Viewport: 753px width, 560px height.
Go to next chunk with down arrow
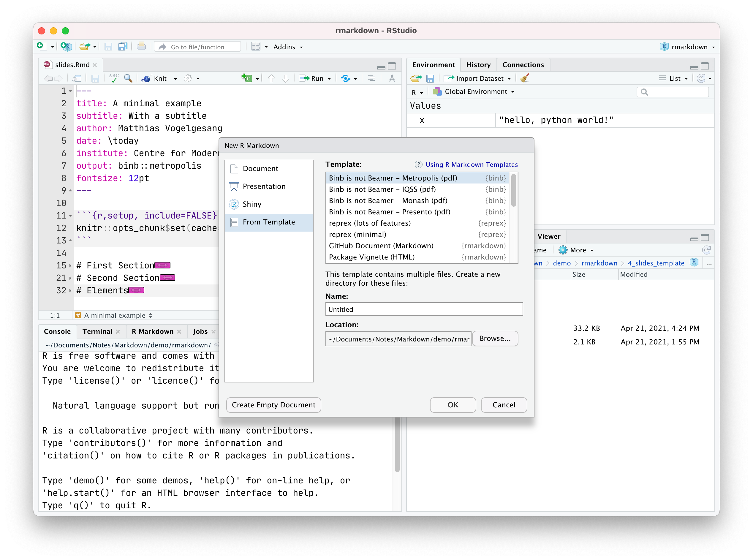coord(286,78)
